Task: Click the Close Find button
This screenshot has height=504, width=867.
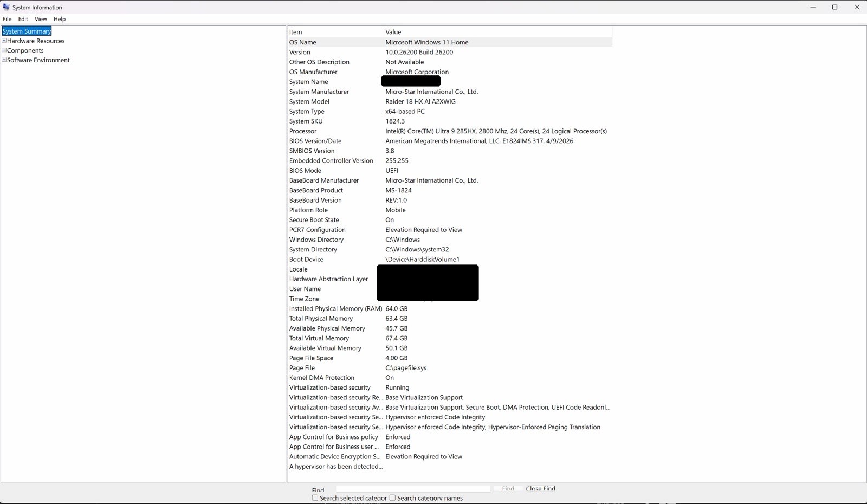Action: (x=540, y=489)
